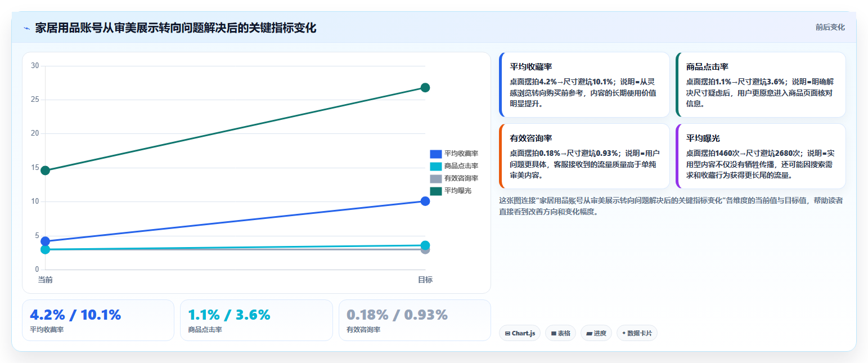Select the 平均曝光 data point at 当前
Image resolution: width=868 pixels, height=363 pixels.
pyautogui.click(x=45, y=171)
